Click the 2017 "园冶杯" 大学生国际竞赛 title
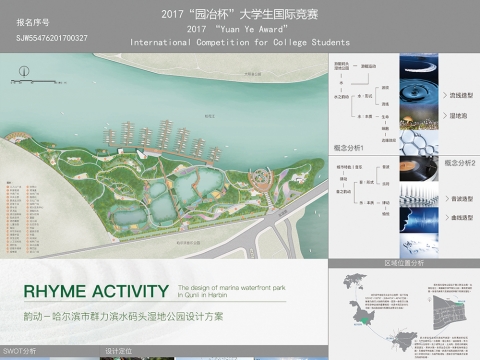Viewport: 480px width, 360px height. pos(240,14)
